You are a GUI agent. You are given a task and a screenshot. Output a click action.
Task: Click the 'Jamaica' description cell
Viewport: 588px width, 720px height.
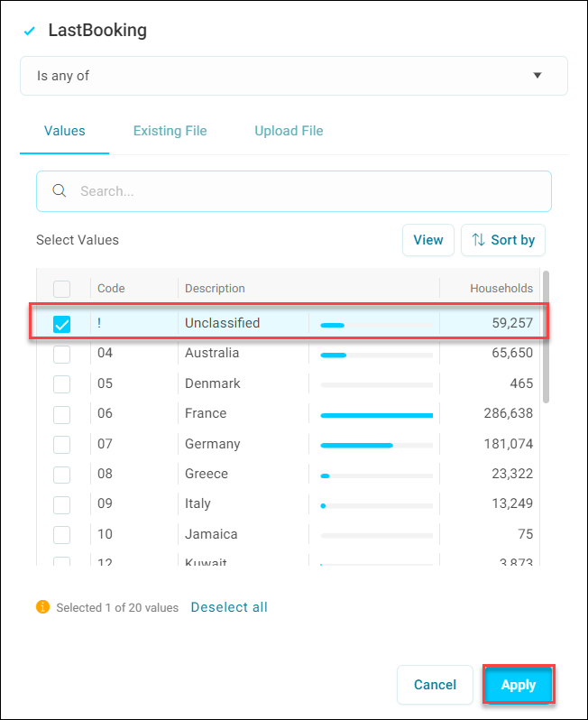click(211, 534)
